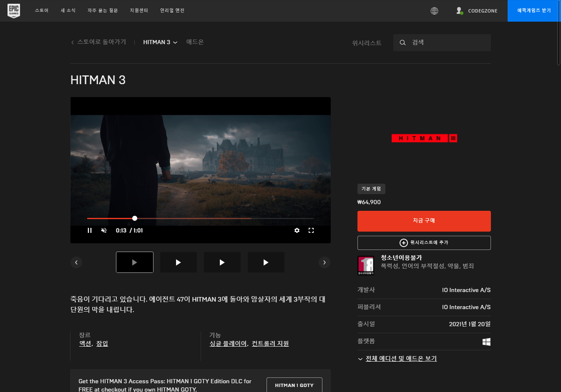Click the HITMAN III logo image
Viewport: 561px width, 392px height.
click(424, 138)
